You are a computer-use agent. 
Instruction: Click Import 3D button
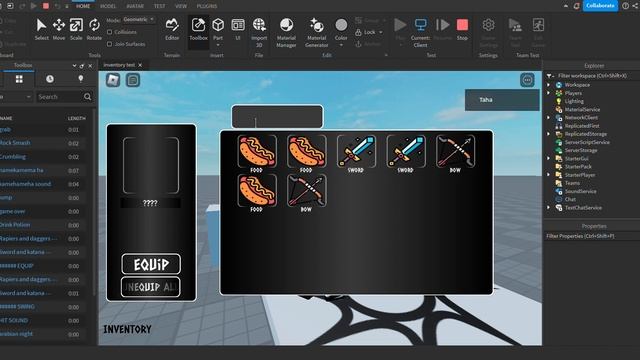[259, 32]
